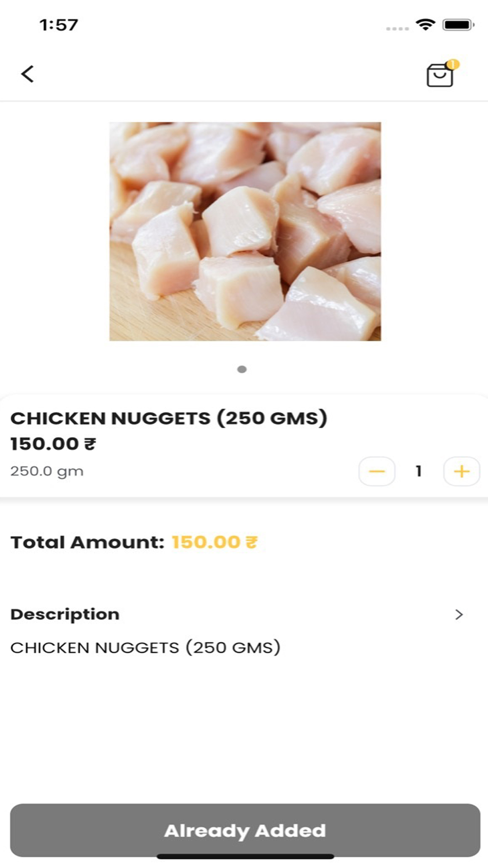
Task: Open the shopping cart
Action: (439, 76)
